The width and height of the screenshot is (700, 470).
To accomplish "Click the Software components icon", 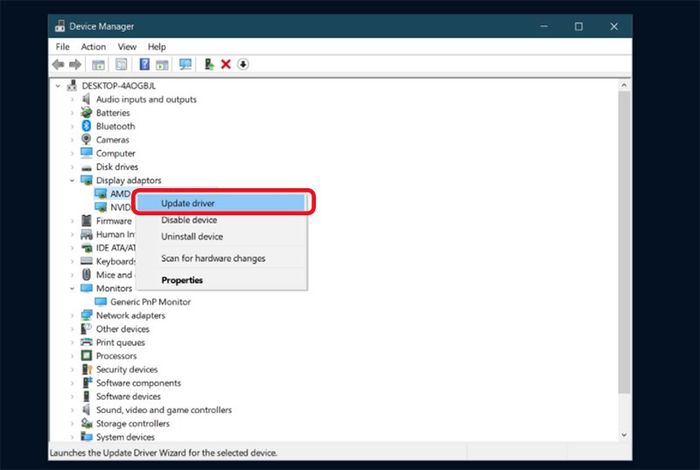I will pyautogui.click(x=87, y=383).
